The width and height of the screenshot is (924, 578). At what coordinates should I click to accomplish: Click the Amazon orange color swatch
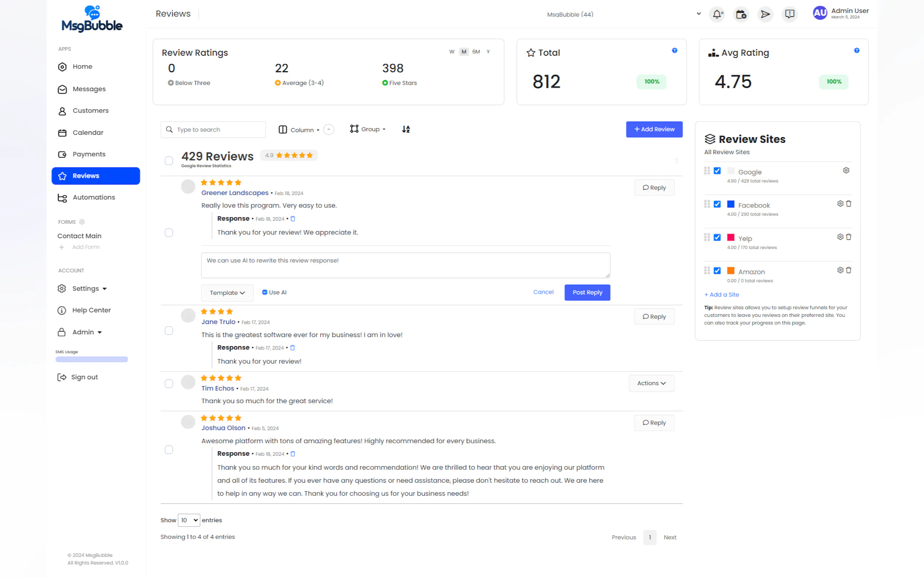[x=731, y=271]
